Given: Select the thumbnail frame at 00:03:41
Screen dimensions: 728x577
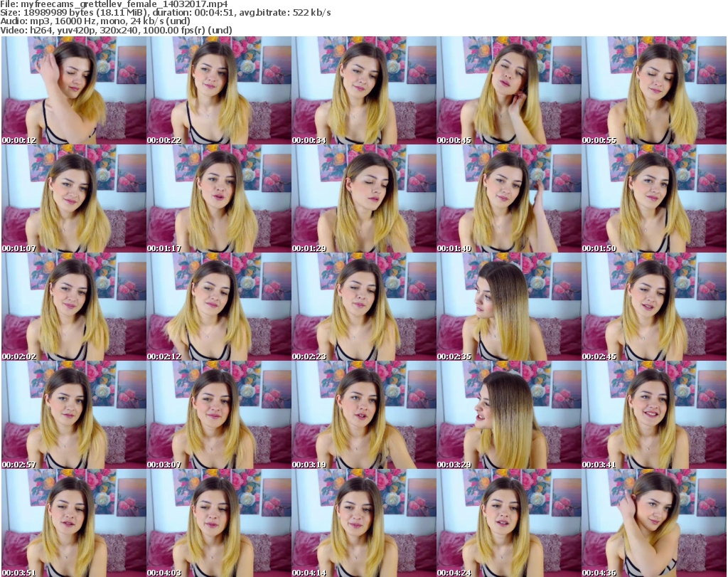Looking at the screenshot, I should pyautogui.click(x=654, y=415).
